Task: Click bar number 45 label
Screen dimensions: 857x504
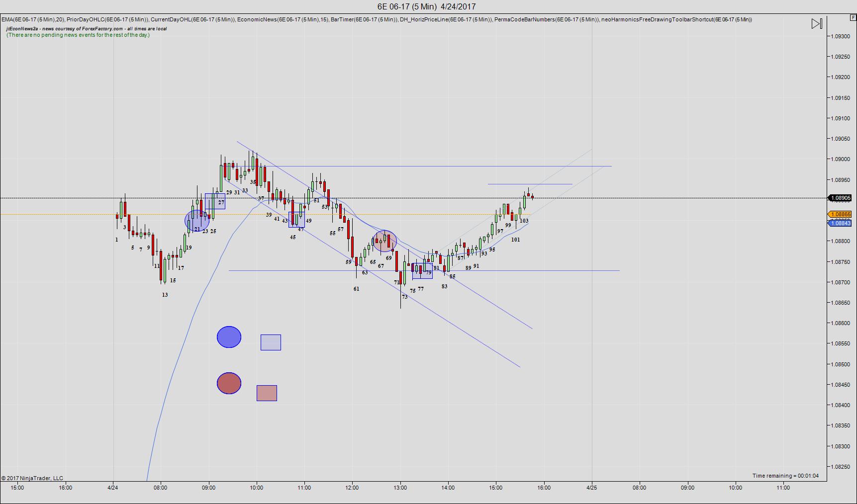Action: pos(292,237)
